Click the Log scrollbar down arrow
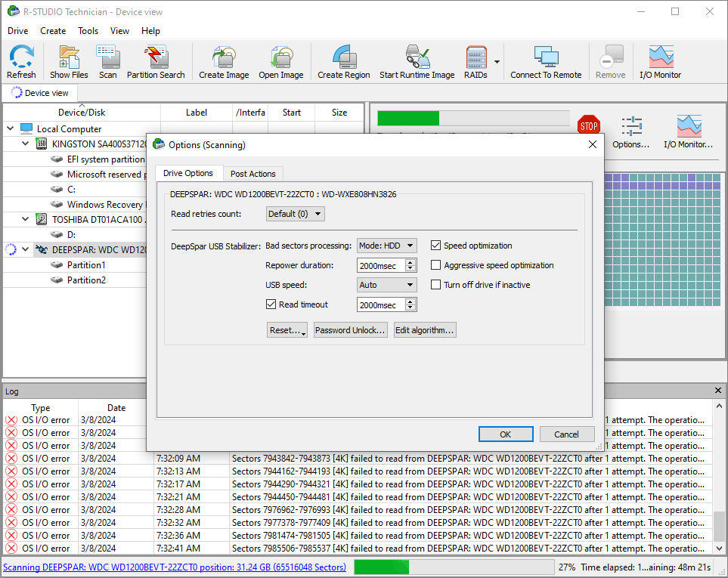728x578 pixels. [719, 549]
